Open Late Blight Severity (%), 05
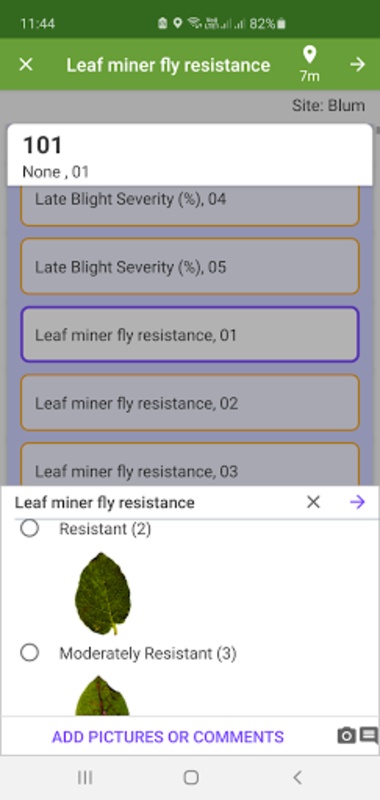 [190, 266]
